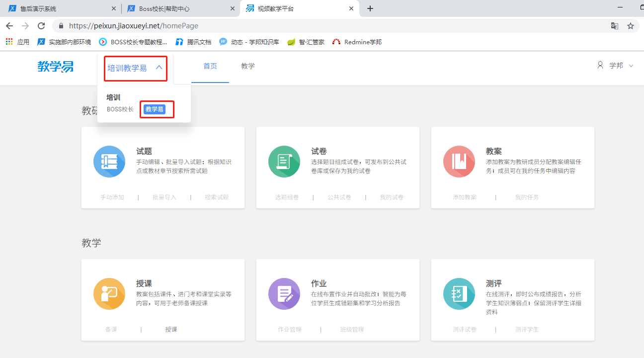Expand the 学邦 user menu
The height and width of the screenshot is (358, 644).
631,66
